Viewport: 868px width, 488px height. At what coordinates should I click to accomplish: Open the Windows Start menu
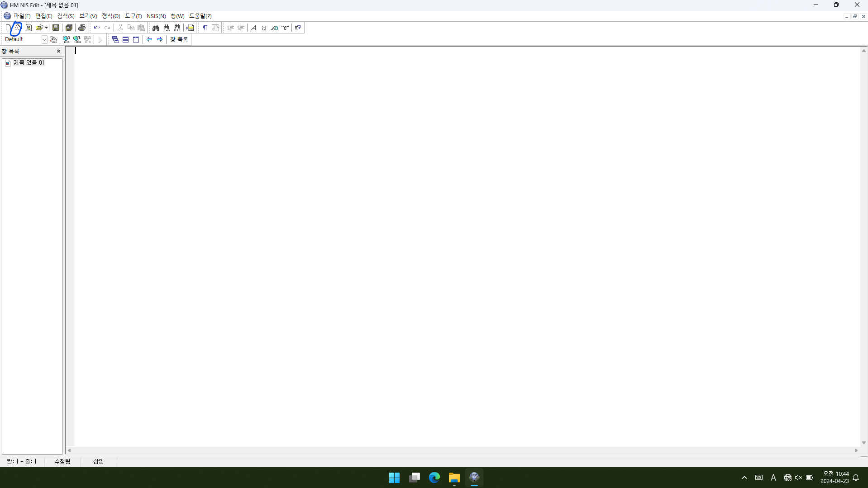tap(394, 478)
